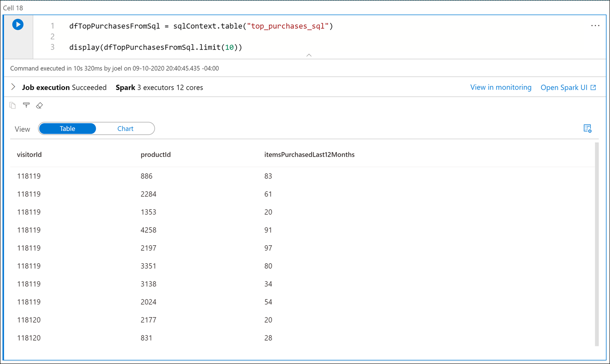Select the productId cell 831

[146, 338]
